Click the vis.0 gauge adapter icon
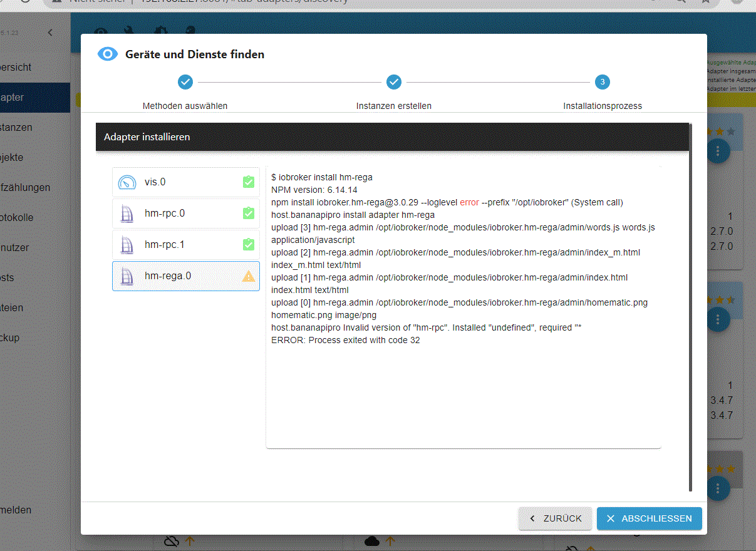Viewport: 756px width, 551px height. tap(127, 182)
